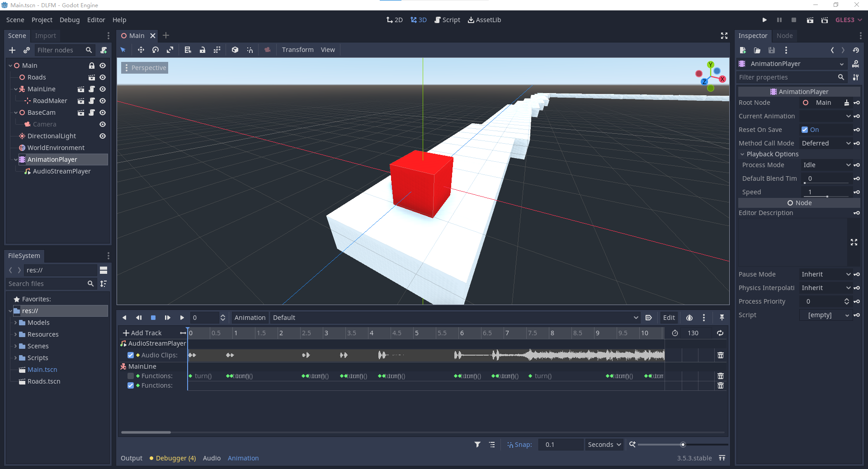Click the history icon next to AnimationPlayer
Viewport: 868px width, 469px height.
tap(855, 50)
